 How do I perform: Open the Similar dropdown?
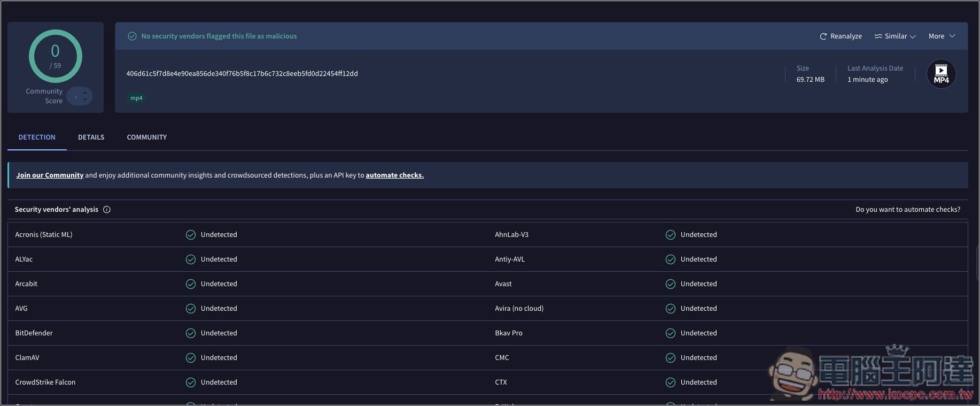pyautogui.click(x=895, y=36)
